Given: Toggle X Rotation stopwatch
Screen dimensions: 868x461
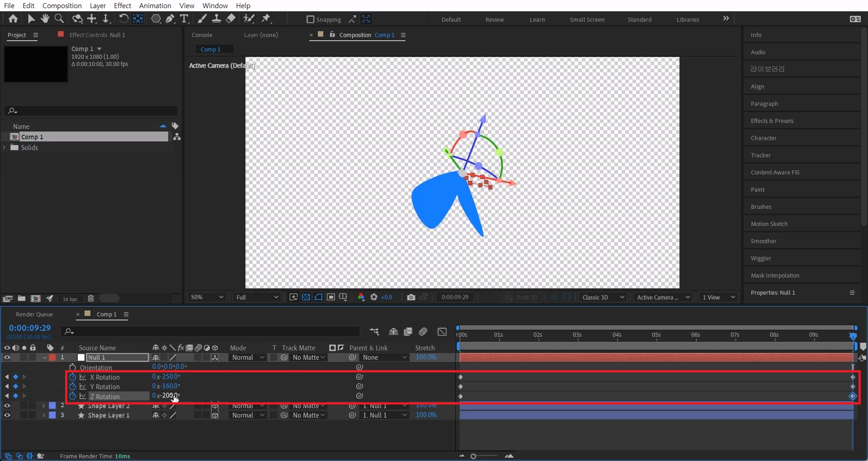Looking at the screenshot, I should point(72,377).
